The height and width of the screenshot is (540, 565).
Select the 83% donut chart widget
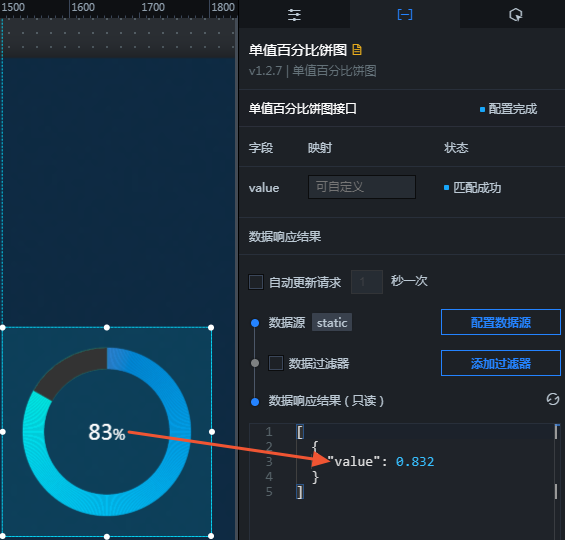[x=107, y=432]
